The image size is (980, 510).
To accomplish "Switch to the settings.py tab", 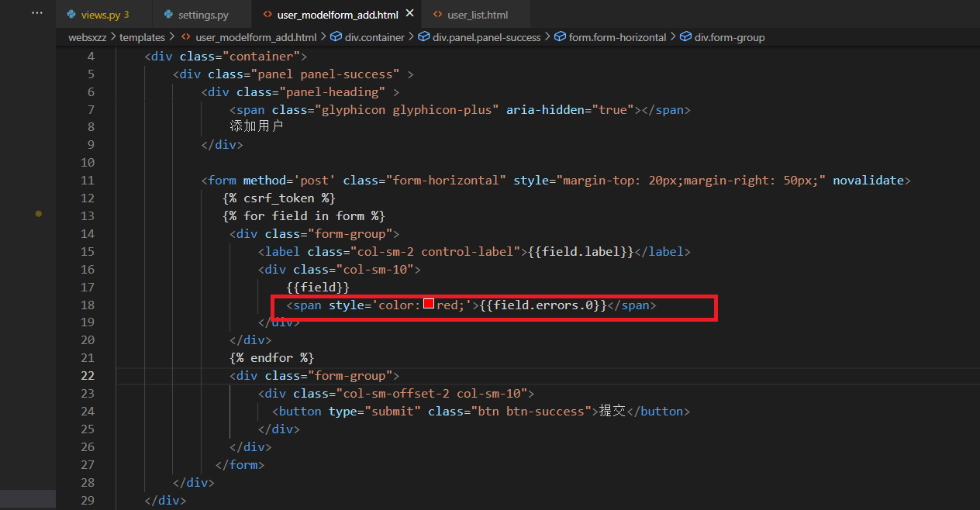I will coord(203,15).
